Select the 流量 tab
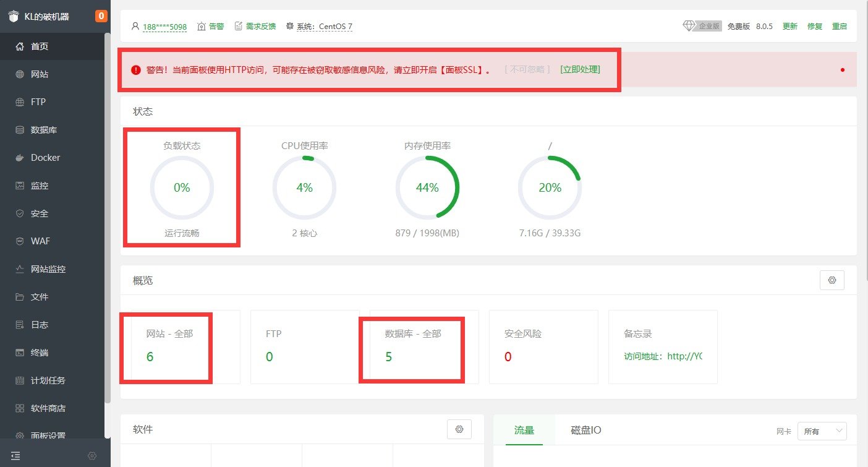 pyautogui.click(x=524, y=430)
